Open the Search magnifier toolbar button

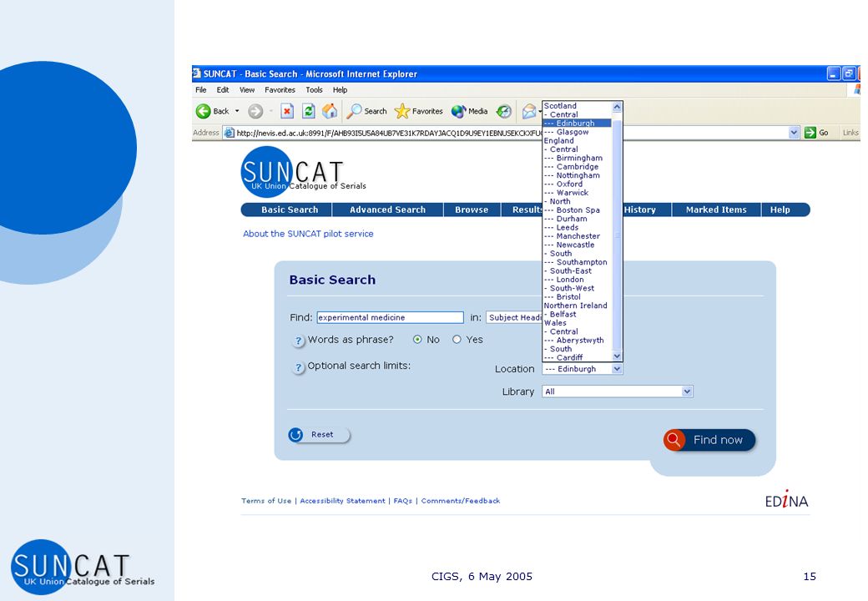[366, 111]
